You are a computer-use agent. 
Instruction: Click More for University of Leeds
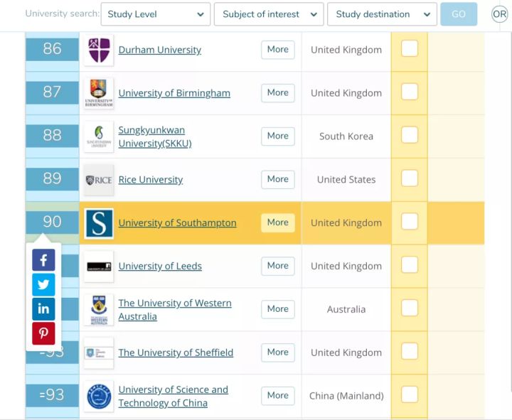point(278,266)
